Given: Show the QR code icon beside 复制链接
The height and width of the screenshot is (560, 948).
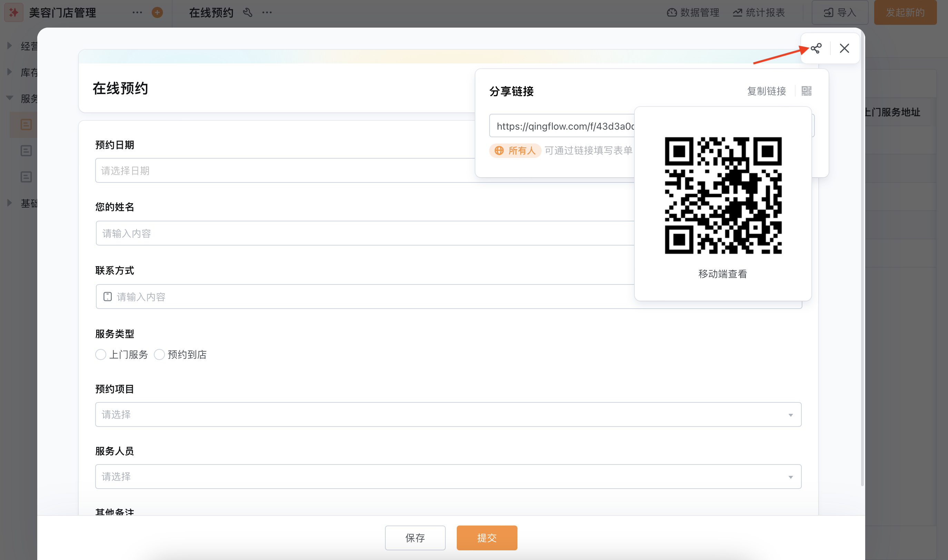Looking at the screenshot, I should point(806,91).
